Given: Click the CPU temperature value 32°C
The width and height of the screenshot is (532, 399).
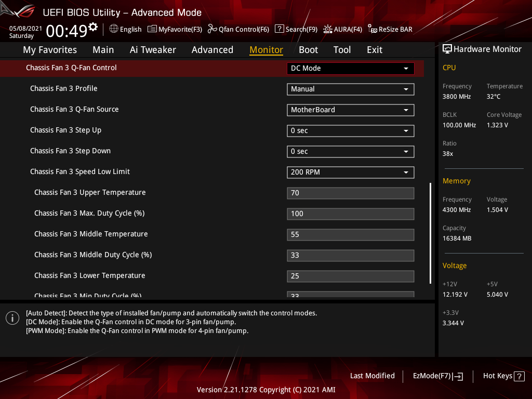Looking at the screenshot, I should [x=494, y=97].
